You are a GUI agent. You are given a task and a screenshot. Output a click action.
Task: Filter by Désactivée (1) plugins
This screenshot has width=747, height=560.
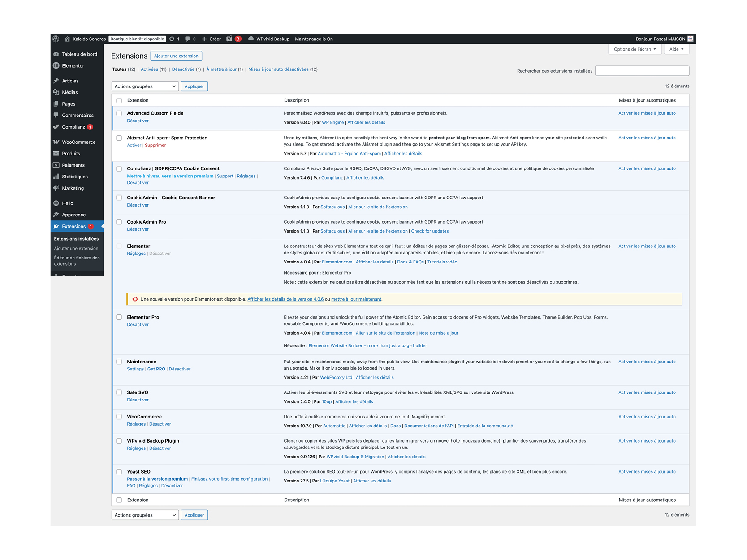point(186,69)
